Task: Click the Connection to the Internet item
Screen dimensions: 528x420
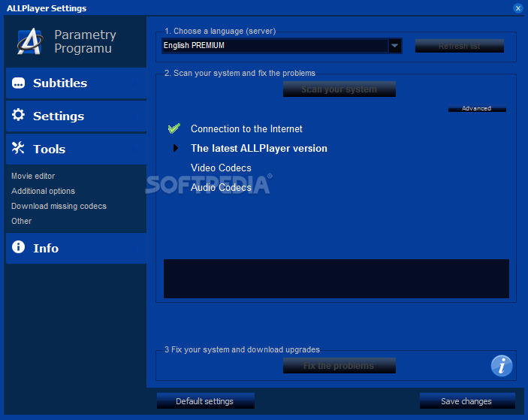Action: coord(246,128)
